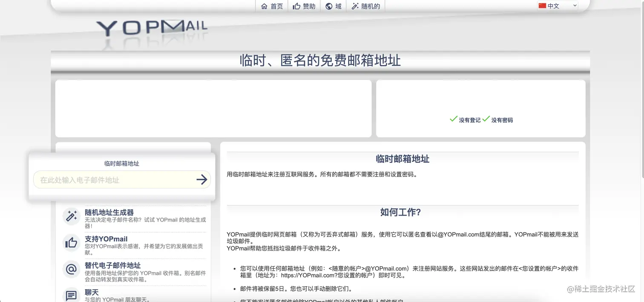Open 随机地址生成器 link
This screenshot has width=644, height=302.
click(x=109, y=212)
